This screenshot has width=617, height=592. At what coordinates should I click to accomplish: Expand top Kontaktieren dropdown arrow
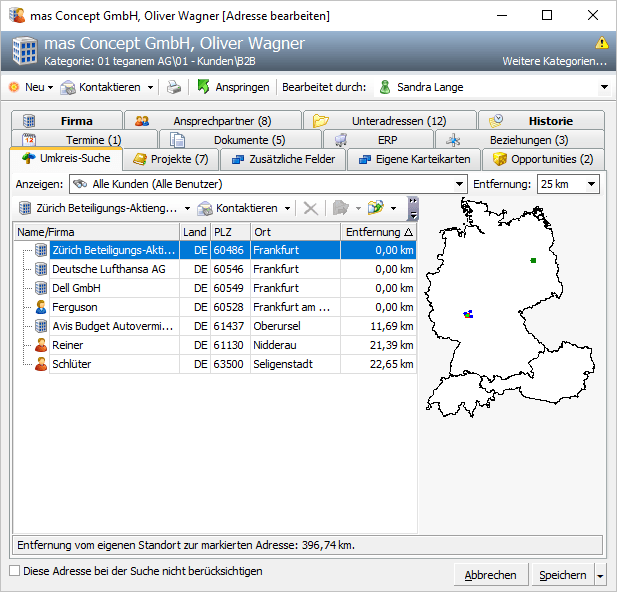pos(150,87)
